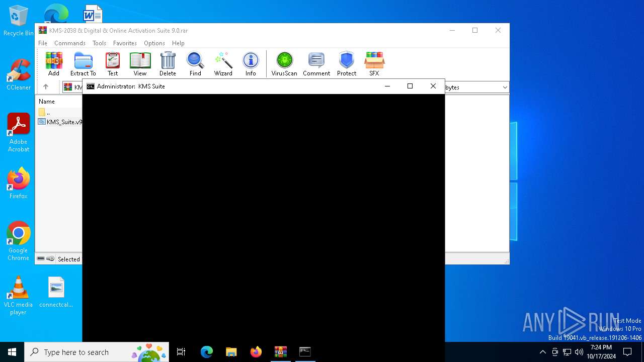Image resolution: width=644 pixels, height=362 pixels.
Task: Open Firefox from the taskbar
Action: pos(256,352)
